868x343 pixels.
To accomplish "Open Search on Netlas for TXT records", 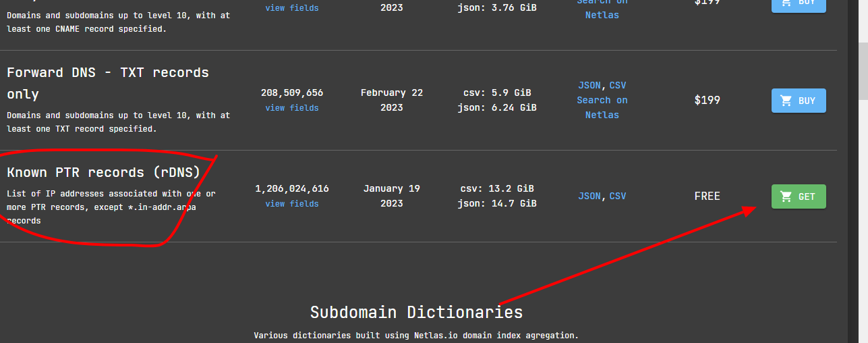I will (x=602, y=107).
